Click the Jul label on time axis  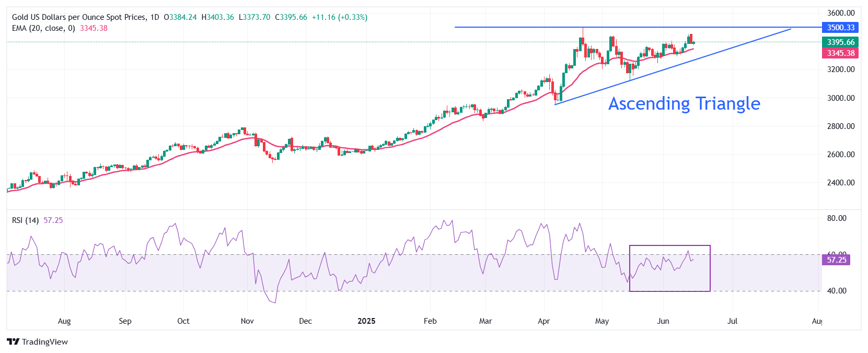[732, 321]
